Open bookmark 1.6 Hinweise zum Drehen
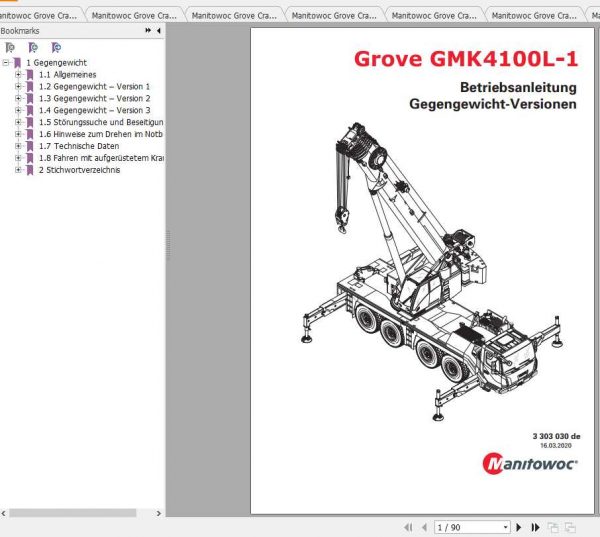Viewport: 600px width, 537px height. pyautogui.click(x=101, y=134)
